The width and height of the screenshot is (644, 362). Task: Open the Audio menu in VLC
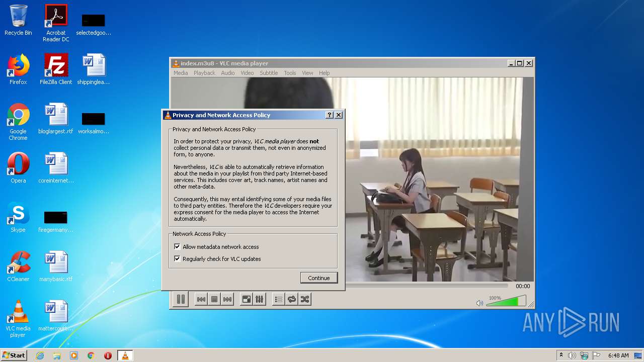click(x=228, y=73)
